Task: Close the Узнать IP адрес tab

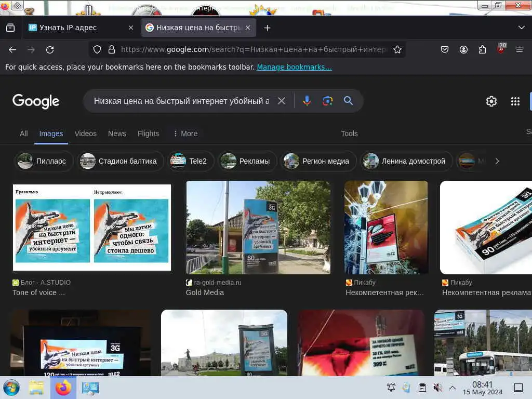Action: (x=131, y=28)
